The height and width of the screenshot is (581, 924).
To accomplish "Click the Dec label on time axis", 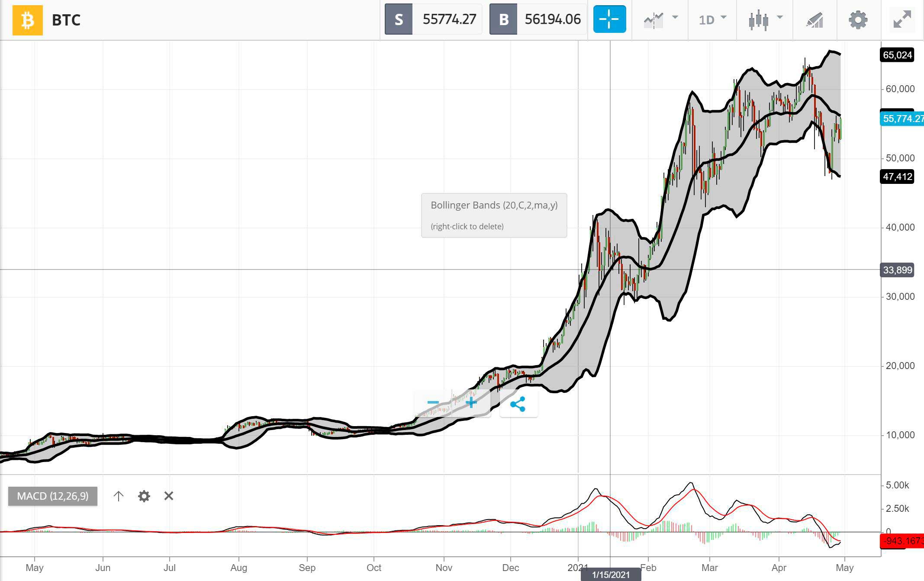I will [511, 568].
